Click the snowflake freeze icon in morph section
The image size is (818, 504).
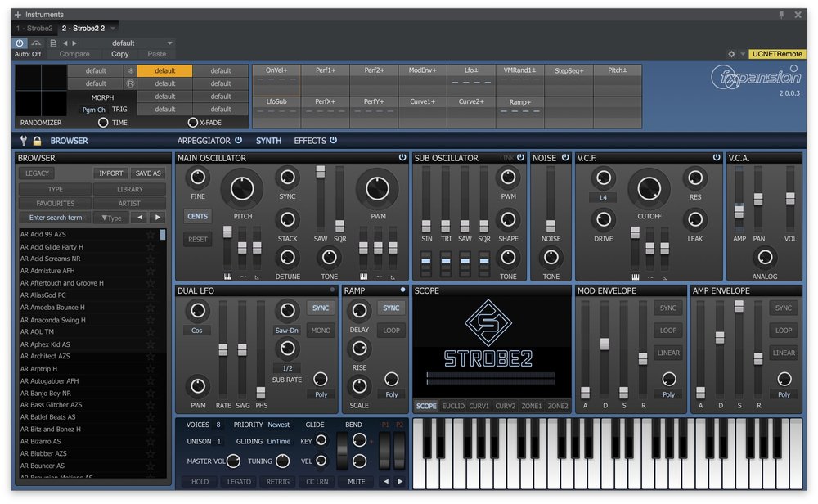[x=130, y=70]
